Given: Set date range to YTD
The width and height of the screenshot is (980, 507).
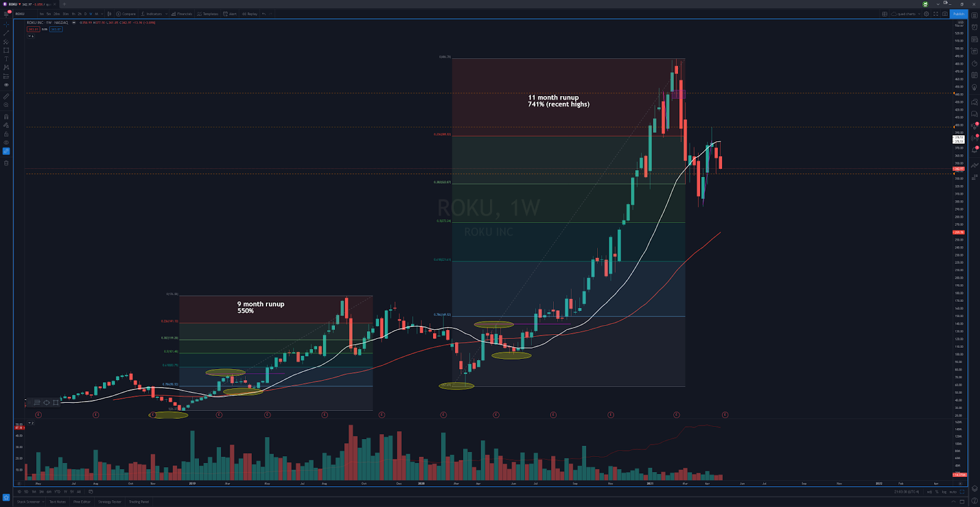Looking at the screenshot, I should click(x=58, y=492).
